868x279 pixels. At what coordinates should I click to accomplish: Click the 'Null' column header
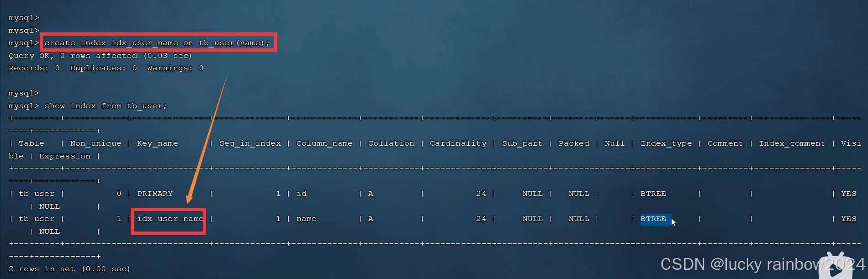coord(614,143)
